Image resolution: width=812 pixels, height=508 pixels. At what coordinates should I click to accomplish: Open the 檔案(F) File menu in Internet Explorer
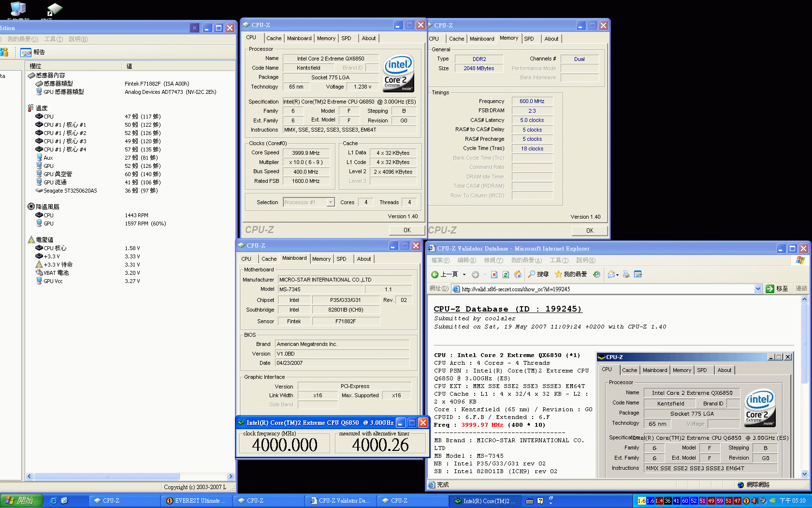coord(440,260)
